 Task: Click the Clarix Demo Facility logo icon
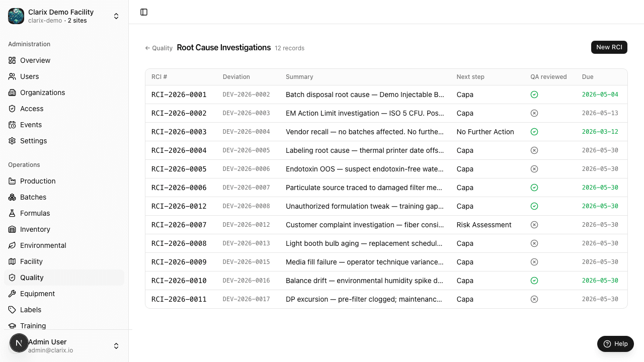click(x=16, y=16)
